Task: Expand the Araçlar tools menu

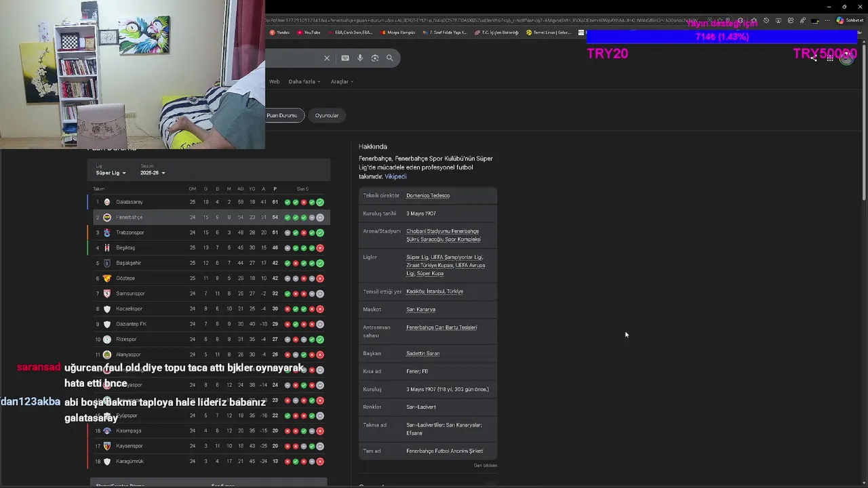Action: click(342, 81)
